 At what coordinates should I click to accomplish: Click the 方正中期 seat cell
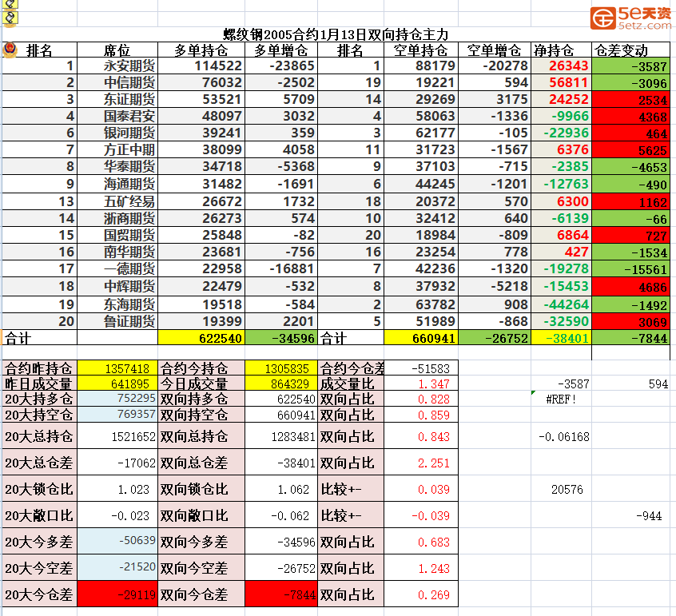pyautogui.click(x=117, y=149)
